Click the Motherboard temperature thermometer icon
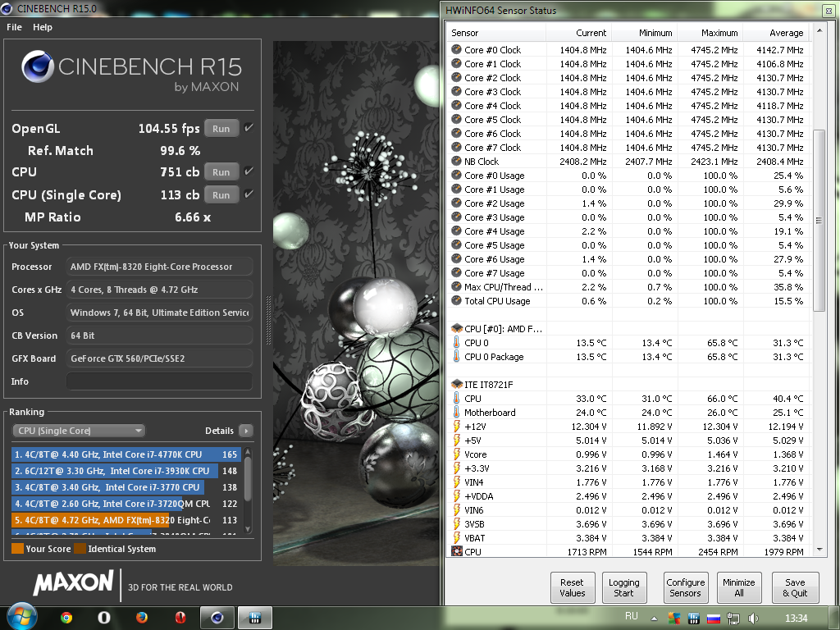The height and width of the screenshot is (630, 840). point(456,412)
